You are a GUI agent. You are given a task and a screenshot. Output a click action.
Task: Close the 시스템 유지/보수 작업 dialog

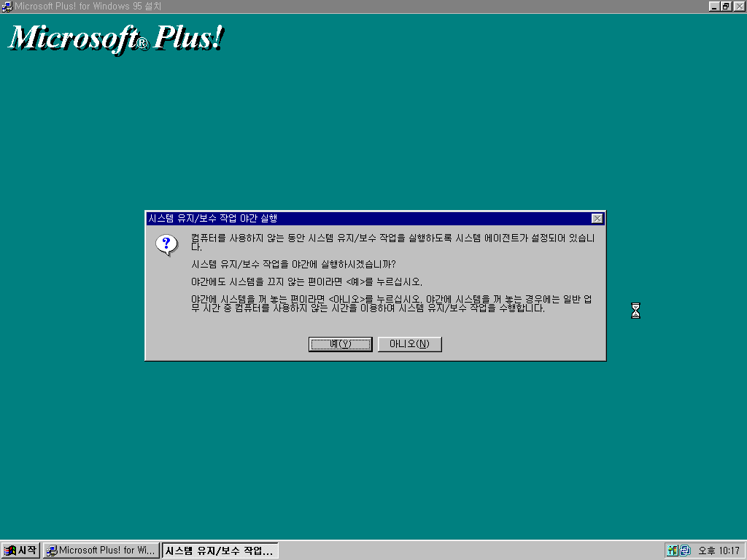(x=597, y=219)
